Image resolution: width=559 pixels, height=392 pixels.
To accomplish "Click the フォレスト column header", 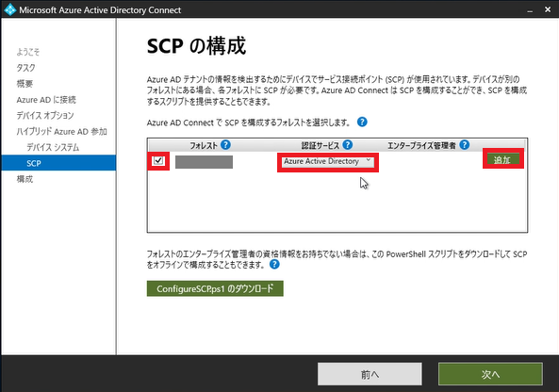I will point(204,145).
